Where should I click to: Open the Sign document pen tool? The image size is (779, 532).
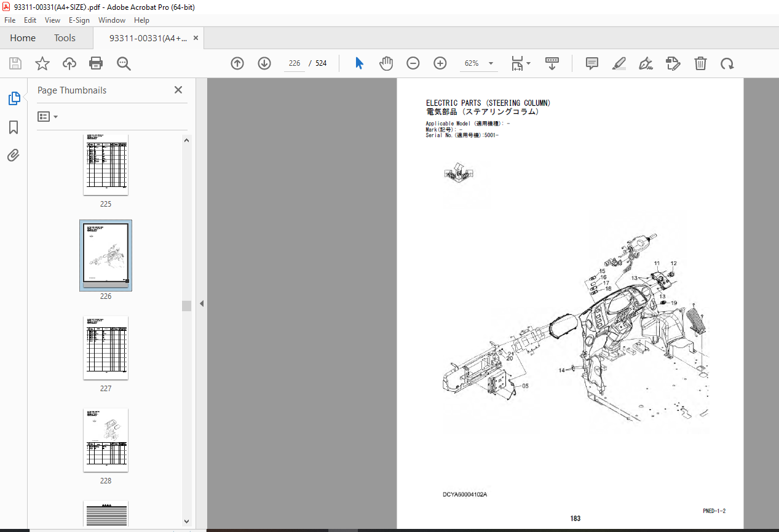click(x=646, y=63)
